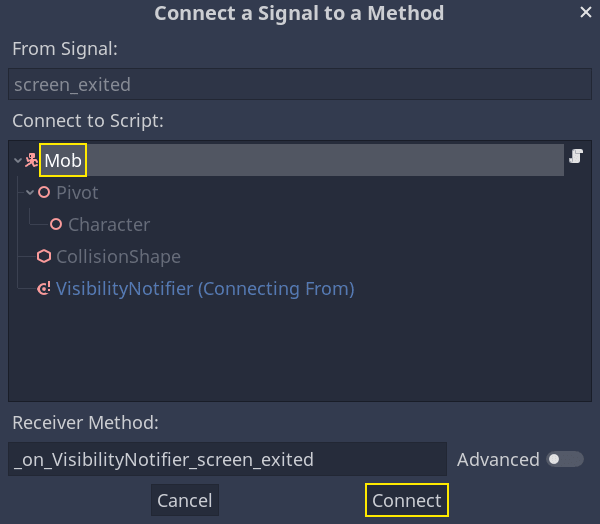The width and height of the screenshot is (600, 524).
Task: Click the From Signal screen_exited field
Action: [300, 86]
